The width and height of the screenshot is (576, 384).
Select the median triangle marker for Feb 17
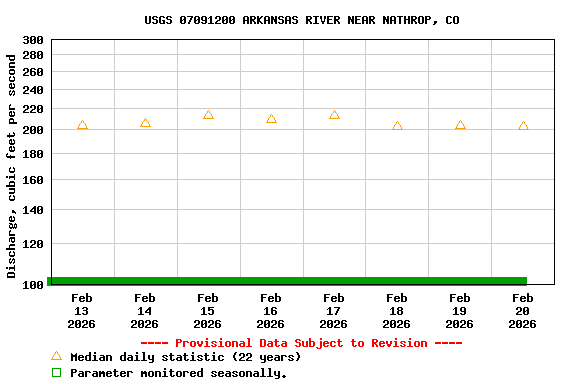click(334, 115)
